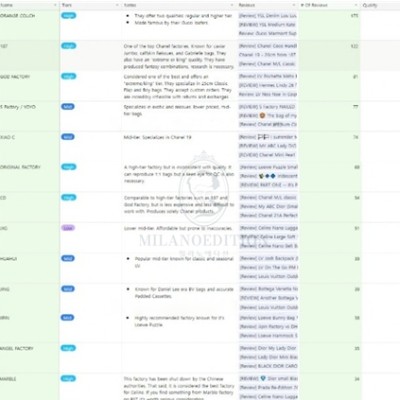The width and height of the screenshot is (400, 400).
Task: Open the Chanel Coco Handle review link
Action: point(268,46)
